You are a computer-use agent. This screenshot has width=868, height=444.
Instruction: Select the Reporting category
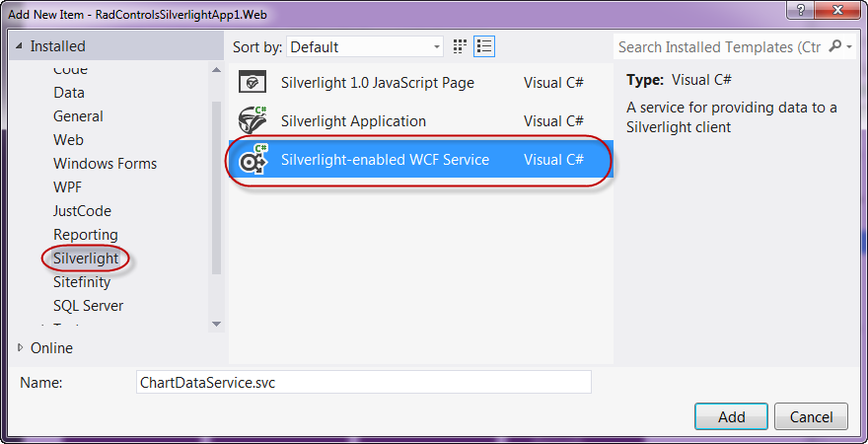[86, 235]
